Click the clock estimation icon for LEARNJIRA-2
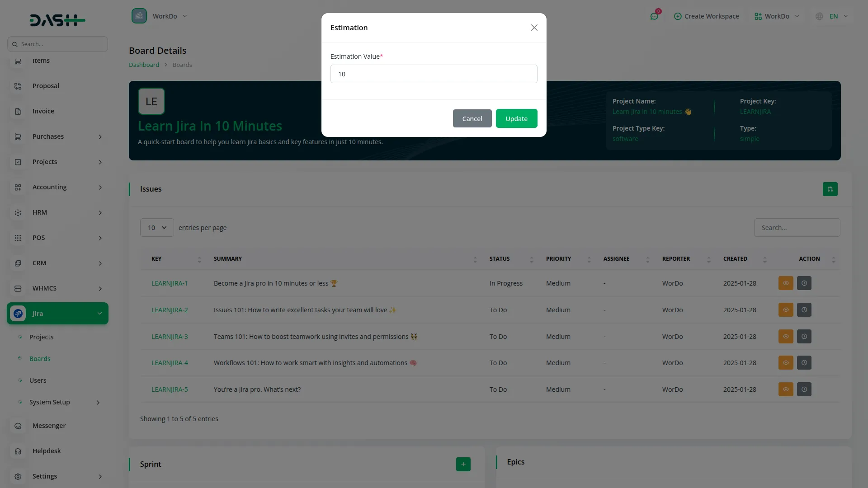Image resolution: width=868 pixels, height=488 pixels. point(804,310)
